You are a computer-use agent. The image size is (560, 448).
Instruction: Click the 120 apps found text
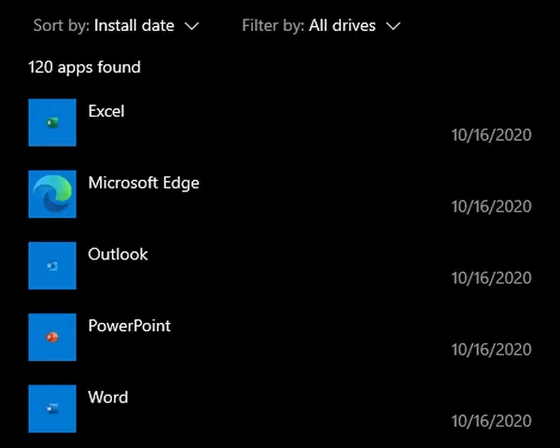pos(85,68)
